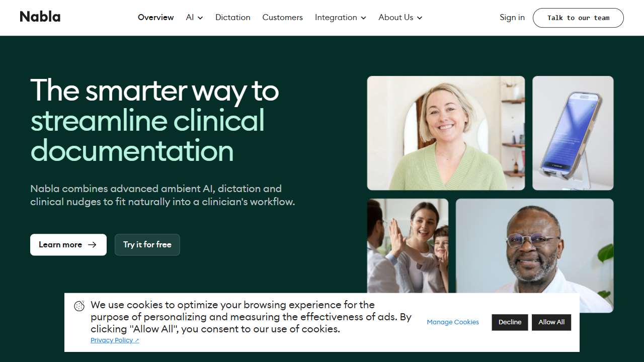Click Talk to our team button
Viewport: 644px width, 362px height.
[579, 18]
